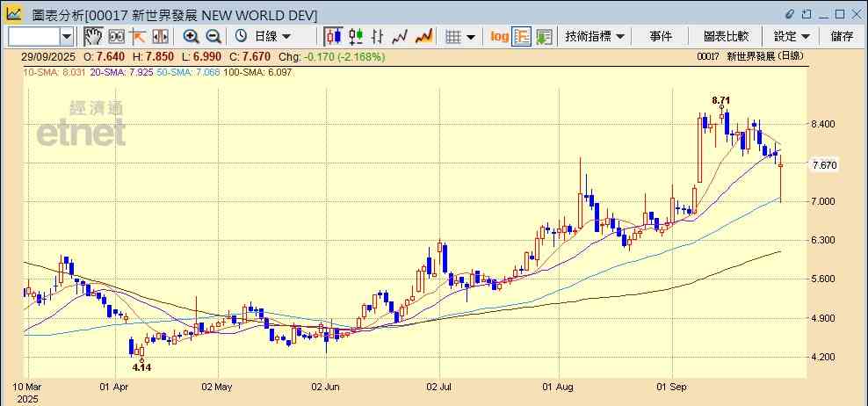868x406 pixels.
Task: Click the 100-SMA legend label
Action: pos(257,73)
